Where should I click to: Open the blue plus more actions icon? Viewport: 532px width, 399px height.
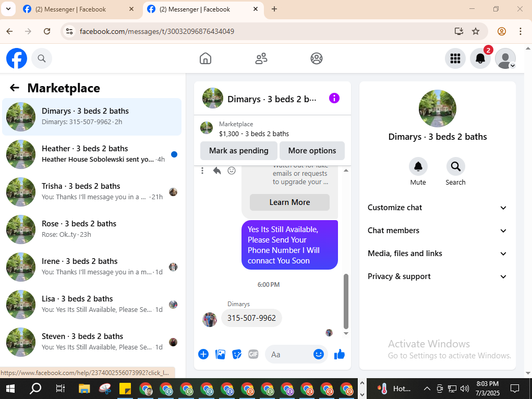203,355
